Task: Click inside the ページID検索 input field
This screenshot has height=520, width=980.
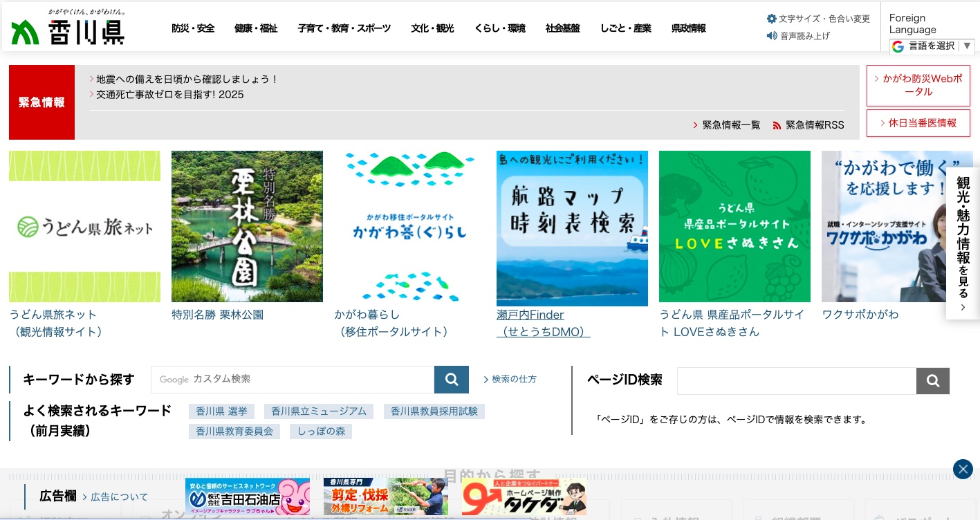Action: (x=795, y=380)
